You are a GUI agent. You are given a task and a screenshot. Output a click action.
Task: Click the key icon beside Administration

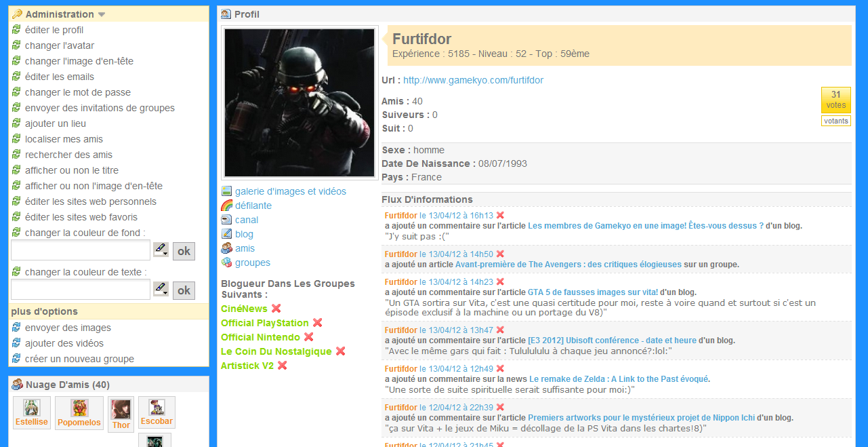click(x=17, y=14)
